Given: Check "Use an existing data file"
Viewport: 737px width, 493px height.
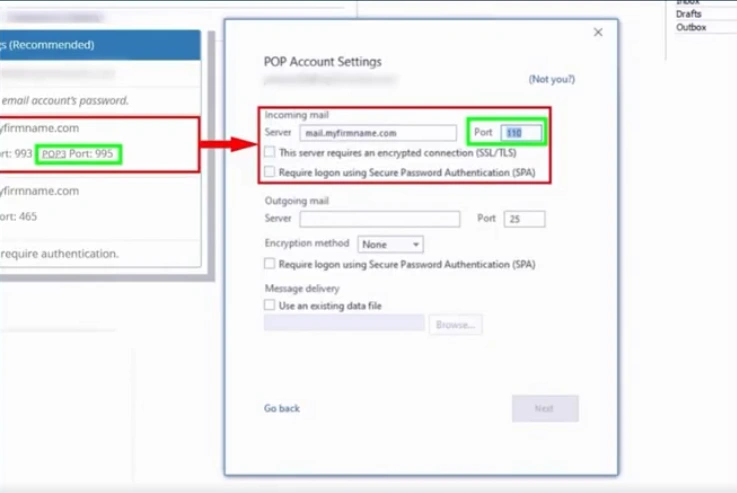Looking at the screenshot, I should pos(270,306).
